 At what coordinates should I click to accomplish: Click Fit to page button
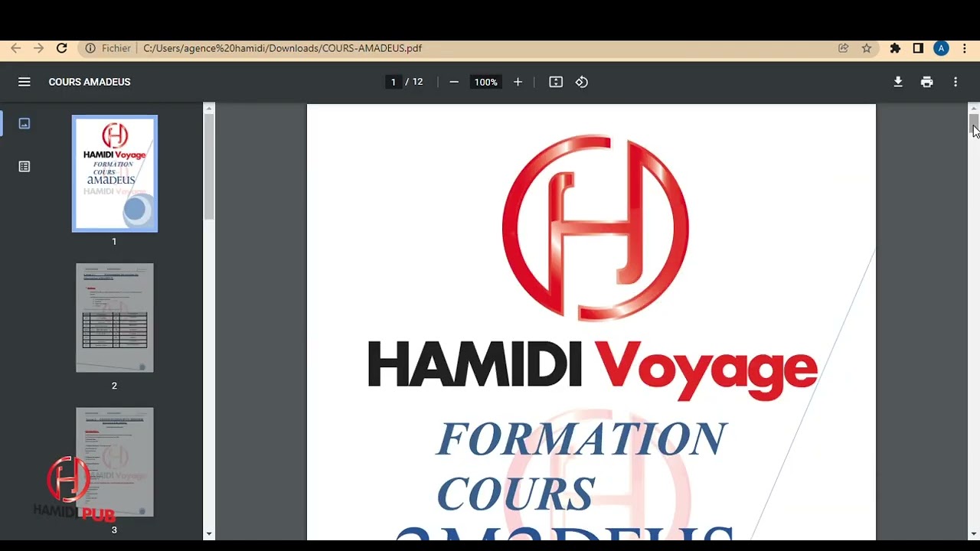tap(556, 82)
